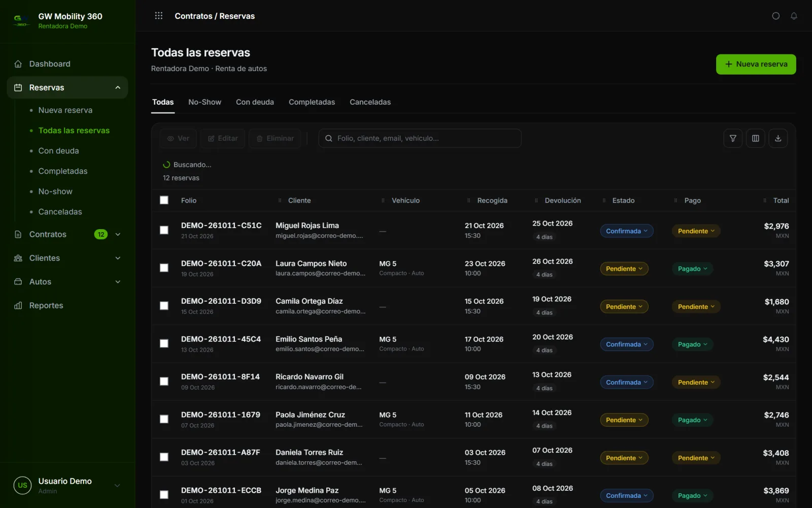The width and height of the screenshot is (812, 508).
Task: Click the Ver button
Action: coord(178,138)
